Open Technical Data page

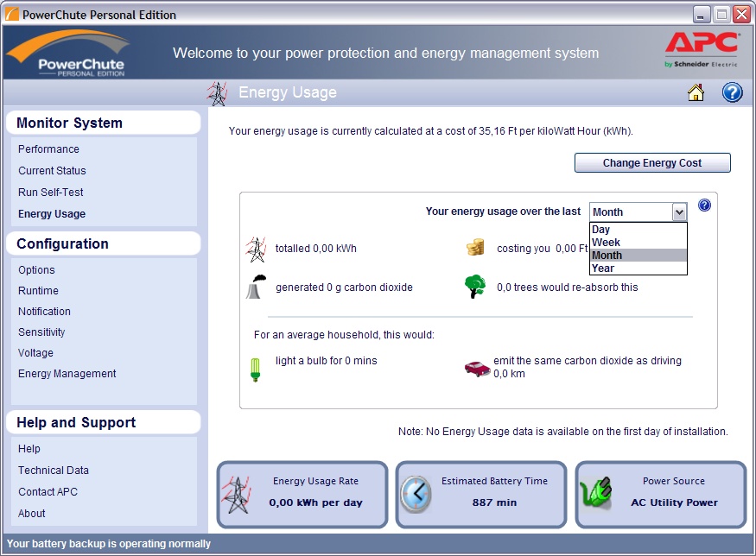click(x=54, y=471)
